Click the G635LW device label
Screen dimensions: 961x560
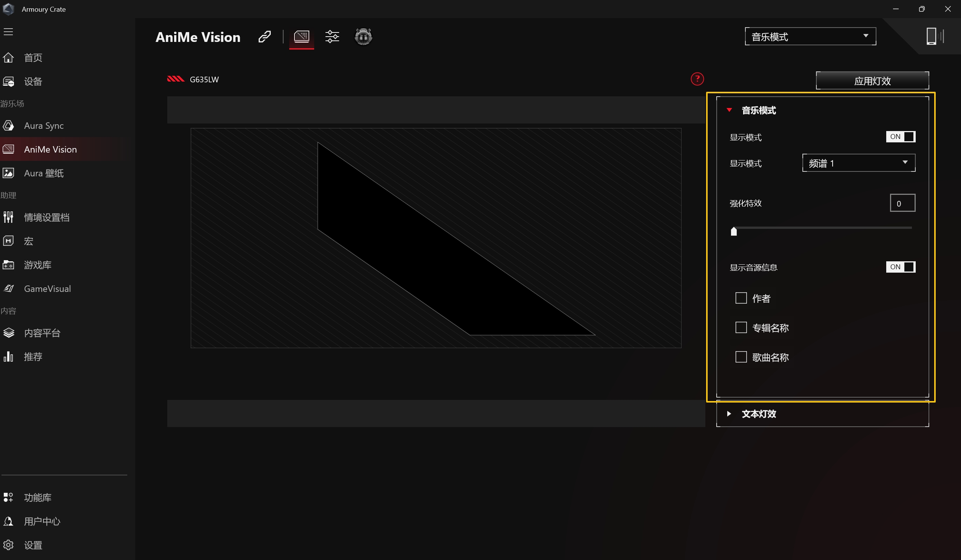[x=204, y=79]
